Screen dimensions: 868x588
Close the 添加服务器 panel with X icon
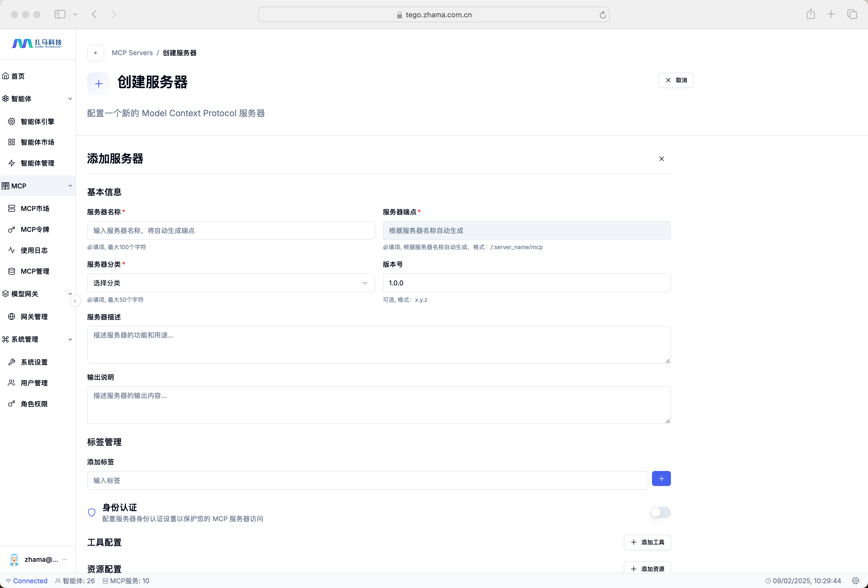(x=661, y=159)
